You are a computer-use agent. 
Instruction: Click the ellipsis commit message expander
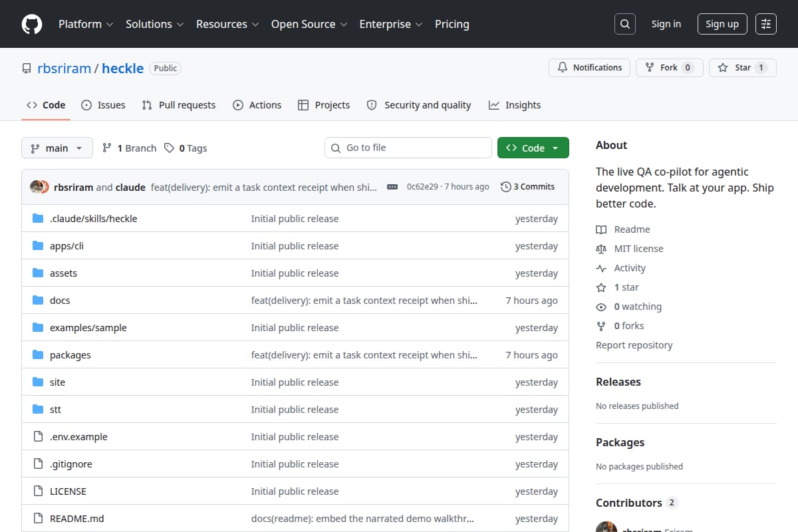392,187
